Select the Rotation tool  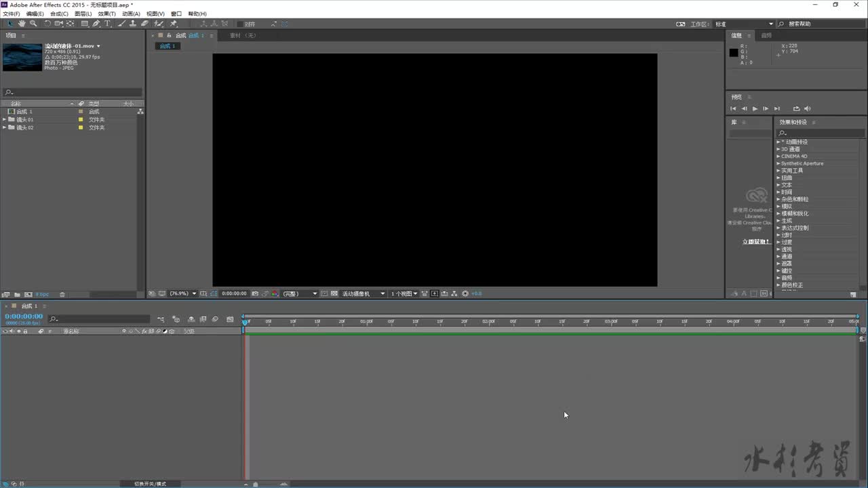tap(47, 24)
